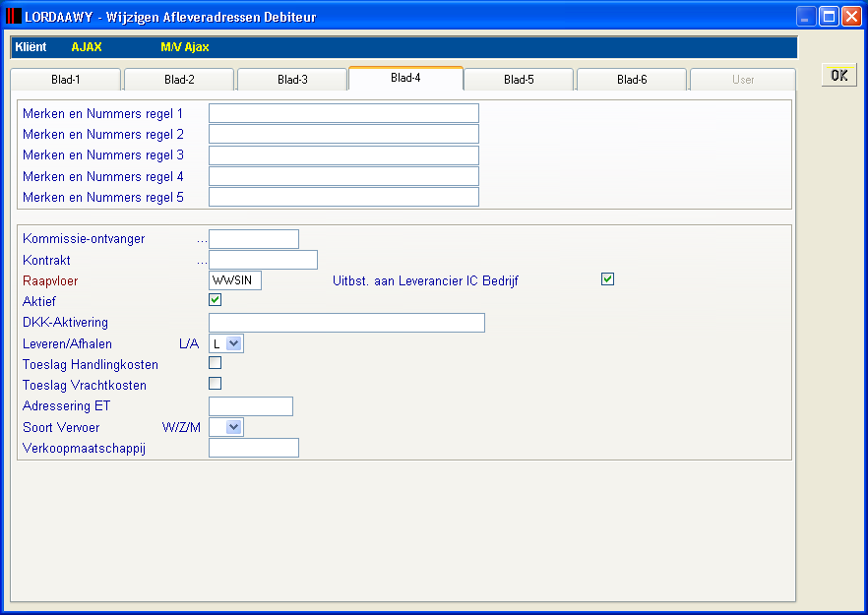
Task: Click the Adressering ET input field
Action: 251,406
